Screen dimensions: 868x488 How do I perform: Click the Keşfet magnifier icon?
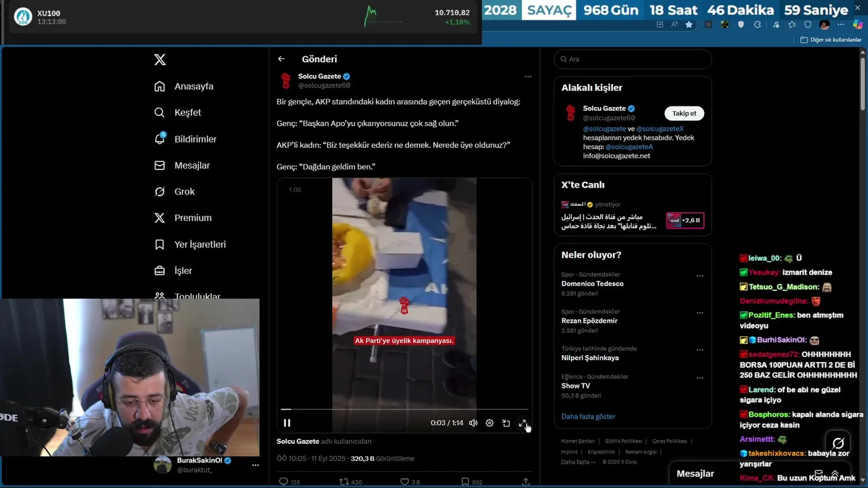pos(160,113)
